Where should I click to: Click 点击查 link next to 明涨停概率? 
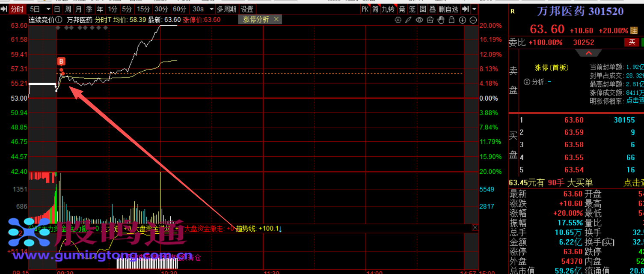point(635,100)
